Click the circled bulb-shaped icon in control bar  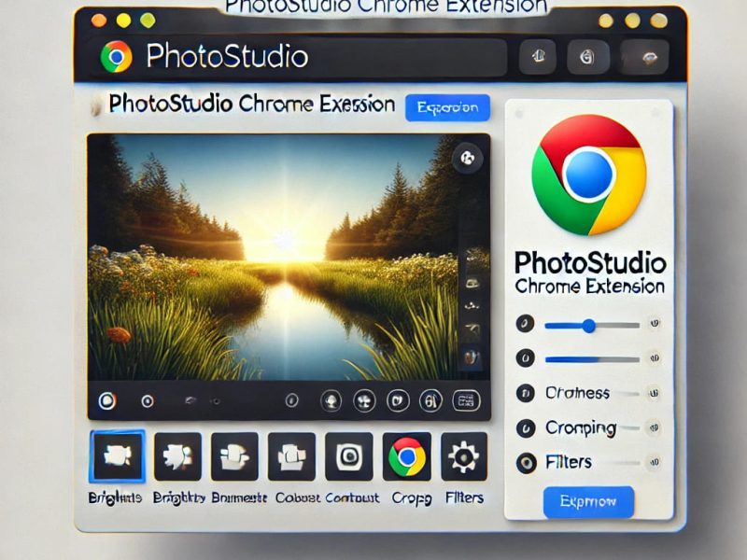click(331, 401)
